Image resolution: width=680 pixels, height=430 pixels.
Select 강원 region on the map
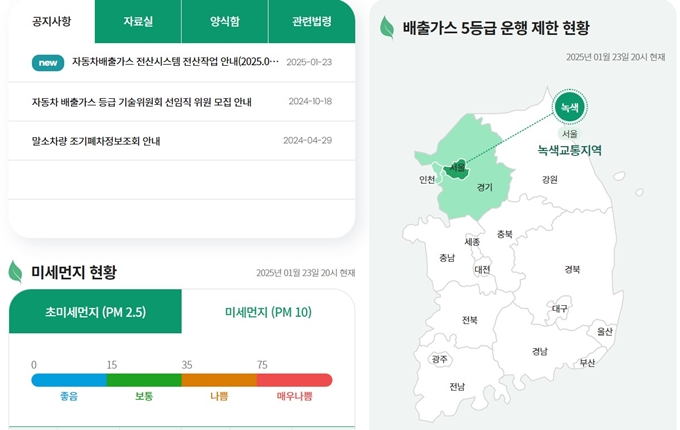[x=549, y=179]
